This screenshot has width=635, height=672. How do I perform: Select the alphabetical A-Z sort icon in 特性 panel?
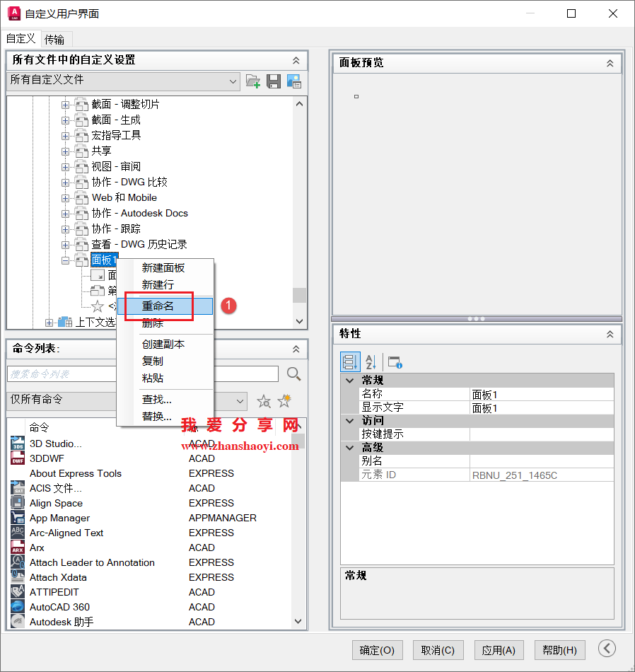pos(371,361)
